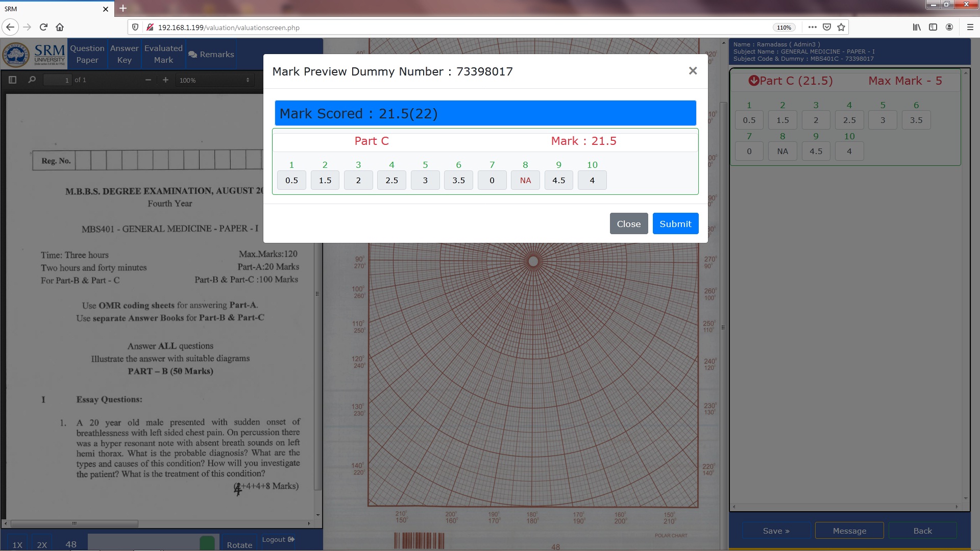Collapse the Part C (21.5) section arrow
The height and width of the screenshot is (551, 980).
tap(753, 81)
